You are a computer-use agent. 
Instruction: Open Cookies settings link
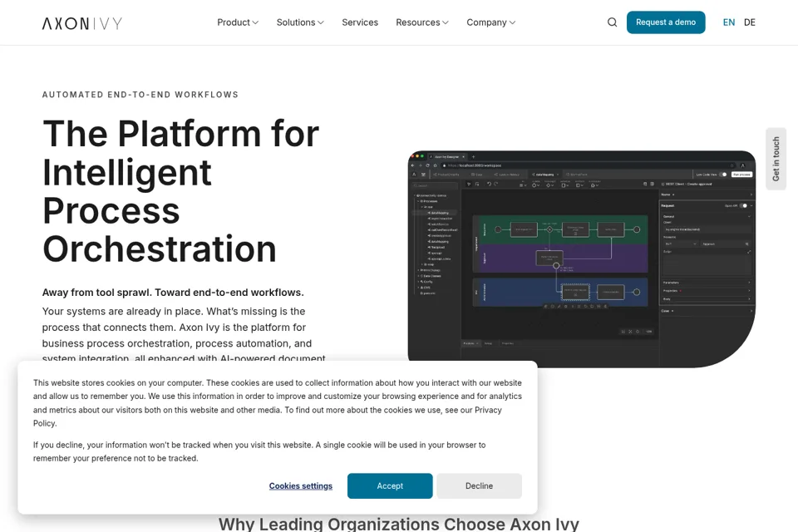pos(301,486)
